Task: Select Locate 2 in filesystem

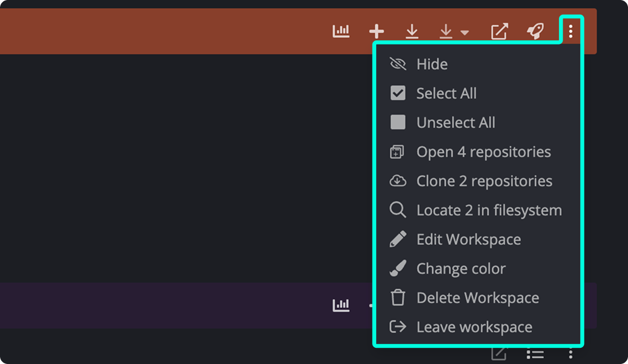Action: tap(489, 210)
